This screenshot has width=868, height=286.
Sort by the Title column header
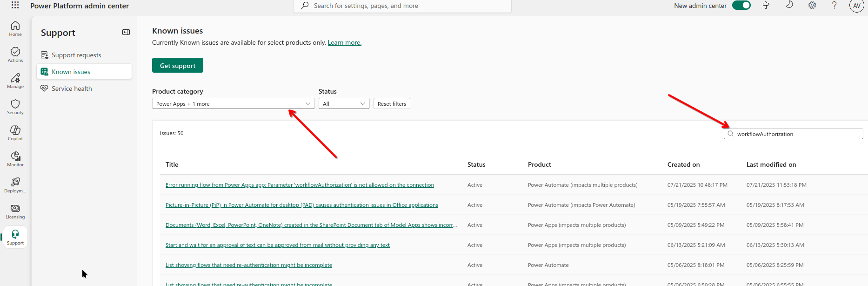click(172, 164)
